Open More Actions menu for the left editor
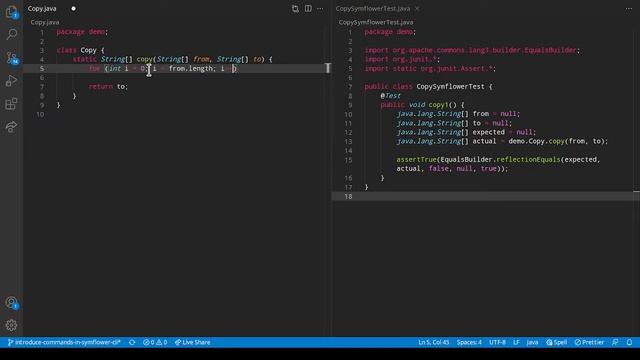Viewport: 640px width, 360px height. (x=320, y=9)
